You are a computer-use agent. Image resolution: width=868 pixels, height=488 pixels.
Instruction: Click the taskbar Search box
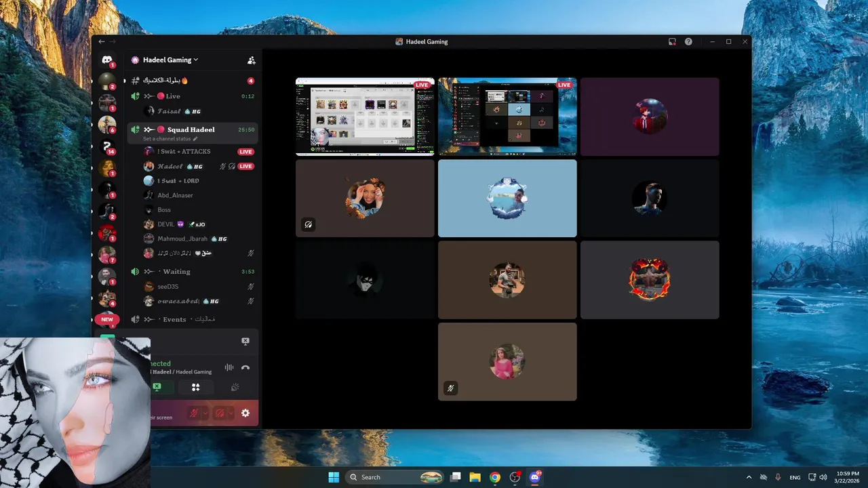[395, 477]
